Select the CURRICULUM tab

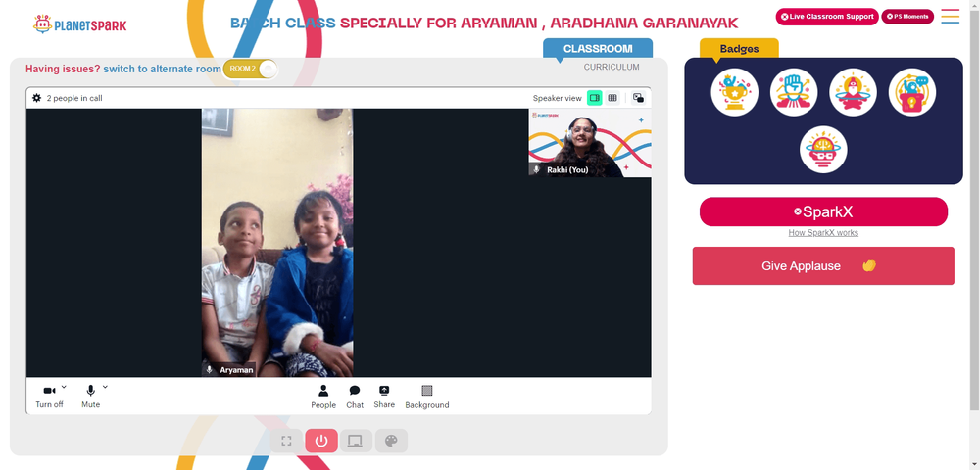coord(612,67)
